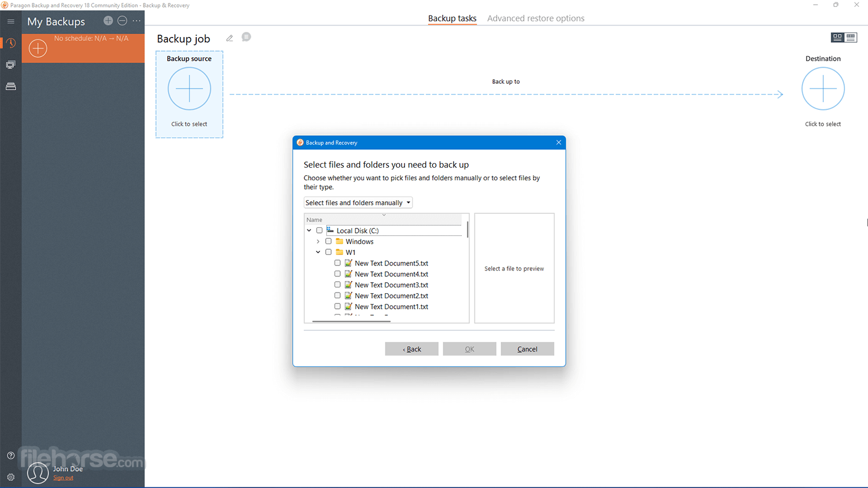This screenshot has height=488, width=868.
Task: Open 'Select files and folders manually' dropdown
Action: [x=358, y=202]
